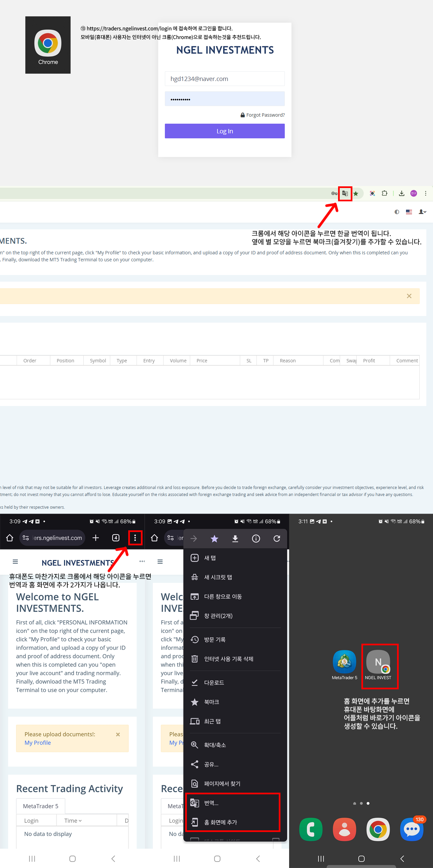Tap the reload icon in Chrome menu
Viewport: 433px width, 868px height.
pos(277,538)
